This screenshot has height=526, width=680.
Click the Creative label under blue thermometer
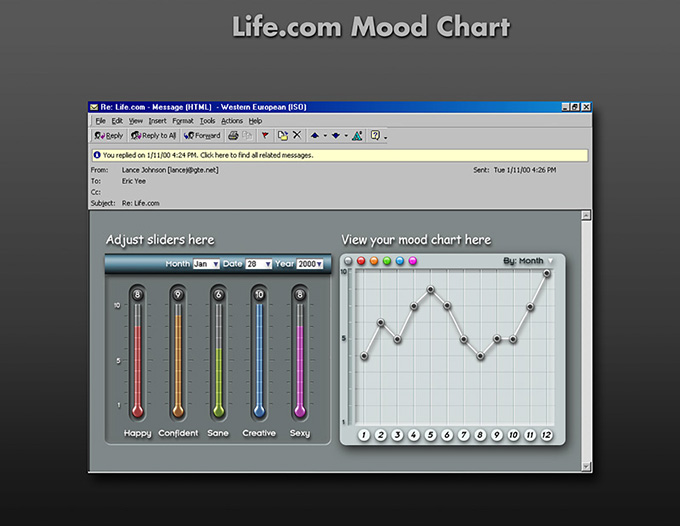[259, 433]
